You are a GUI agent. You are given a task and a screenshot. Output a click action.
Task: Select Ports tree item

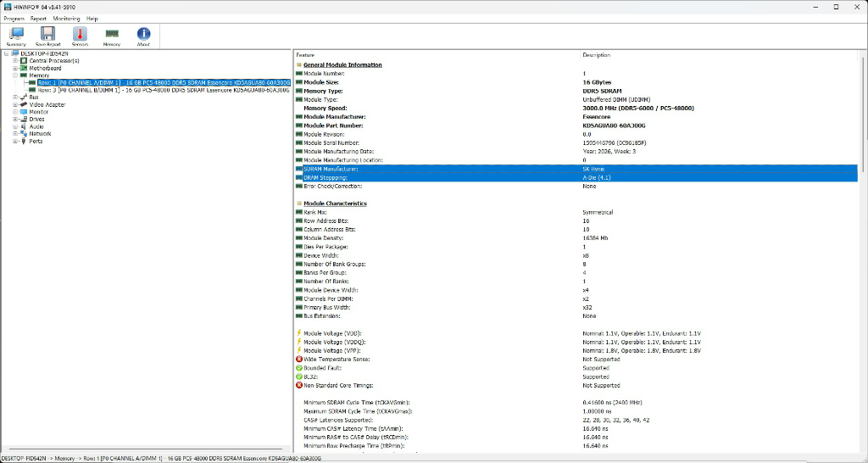(36, 142)
